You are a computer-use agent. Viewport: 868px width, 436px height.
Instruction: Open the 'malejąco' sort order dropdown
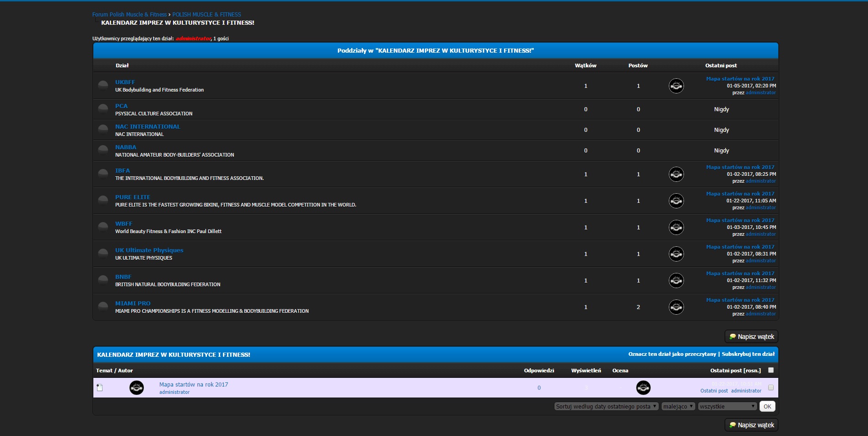tap(678, 406)
